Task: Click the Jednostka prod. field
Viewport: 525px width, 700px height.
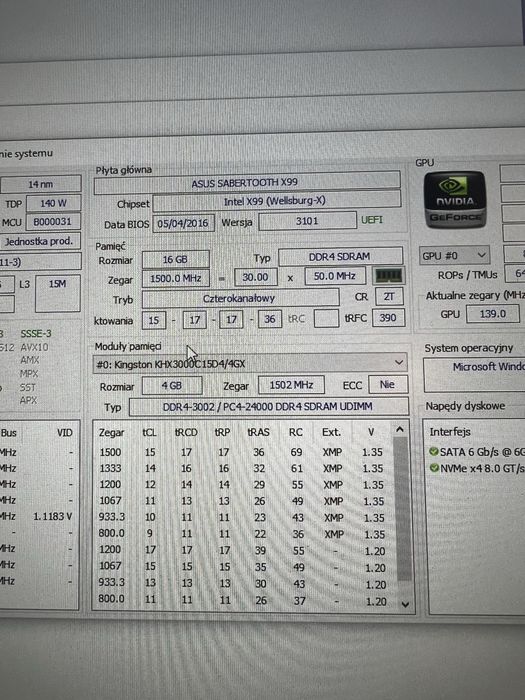Action: [x=40, y=242]
